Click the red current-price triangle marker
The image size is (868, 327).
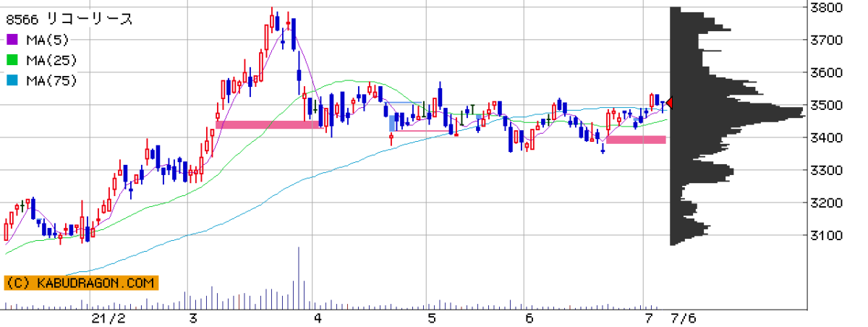click(x=670, y=103)
